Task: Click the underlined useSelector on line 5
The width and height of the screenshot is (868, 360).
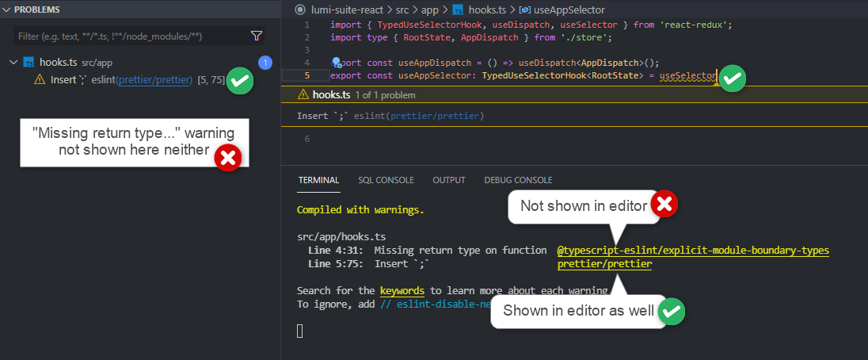Action: point(687,76)
